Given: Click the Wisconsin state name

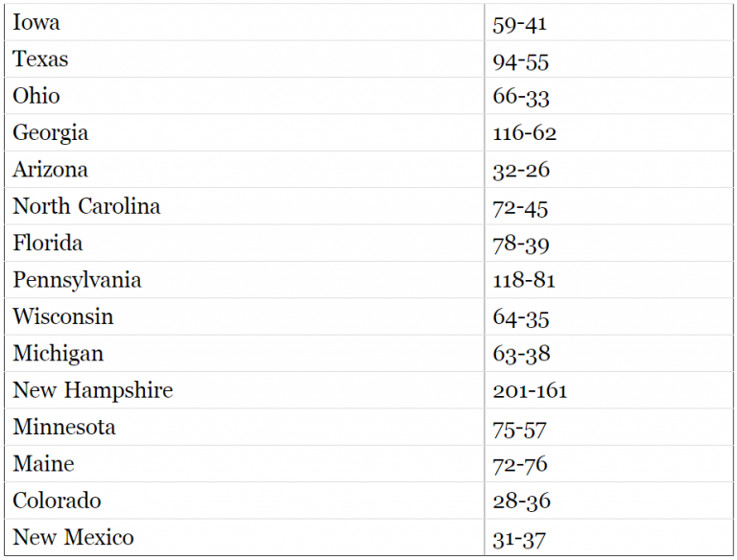Looking at the screenshot, I should click(63, 316).
